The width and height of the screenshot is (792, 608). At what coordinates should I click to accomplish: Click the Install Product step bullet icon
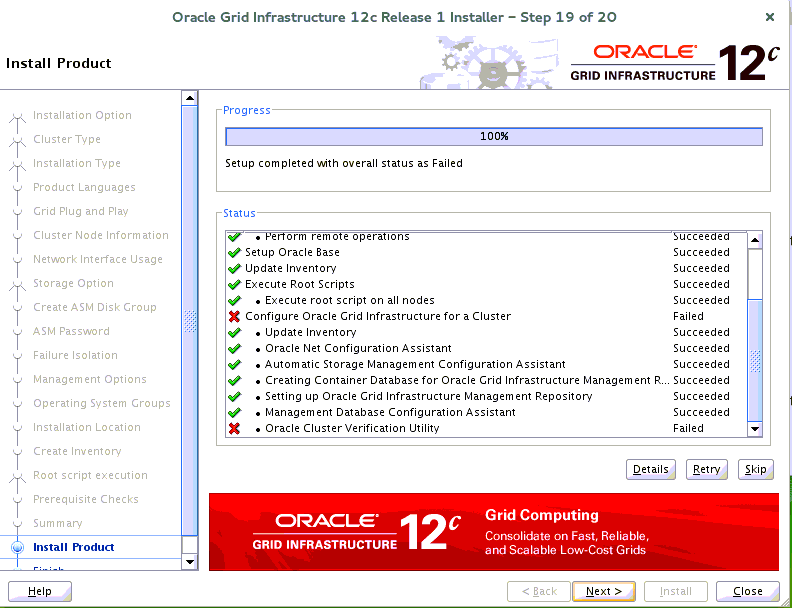tap(18, 547)
